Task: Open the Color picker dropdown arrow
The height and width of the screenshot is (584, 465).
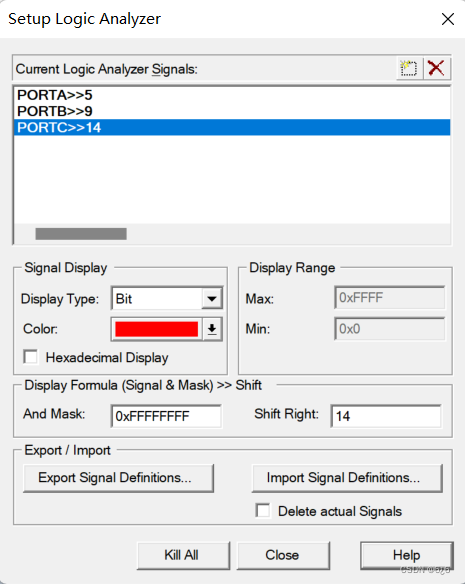Action: click(x=212, y=329)
